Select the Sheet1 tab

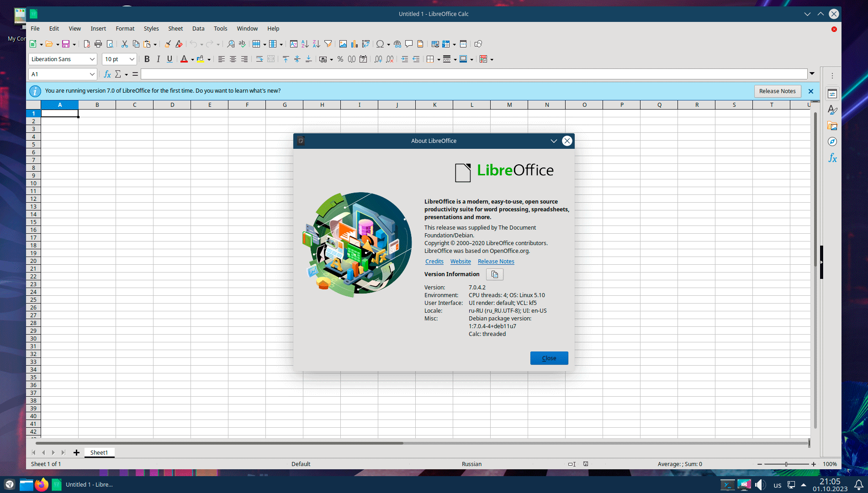(99, 452)
